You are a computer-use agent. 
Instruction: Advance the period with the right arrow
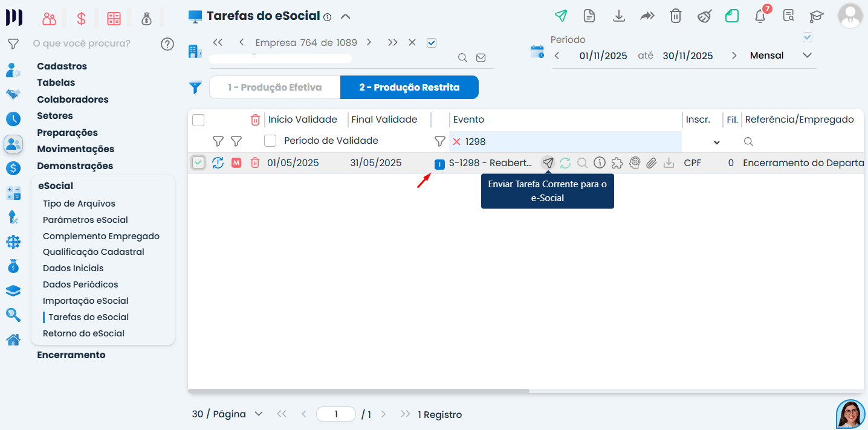click(x=734, y=56)
